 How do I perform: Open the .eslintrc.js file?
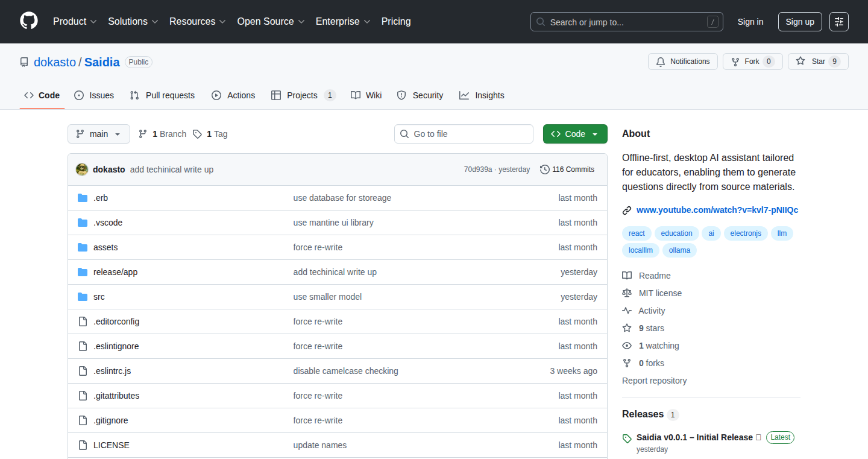(x=112, y=371)
